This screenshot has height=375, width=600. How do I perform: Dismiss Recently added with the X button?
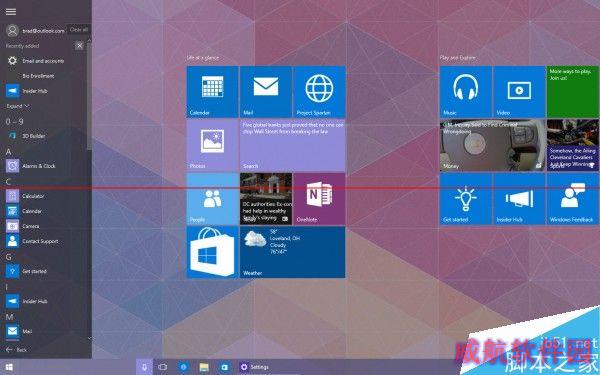click(79, 46)
